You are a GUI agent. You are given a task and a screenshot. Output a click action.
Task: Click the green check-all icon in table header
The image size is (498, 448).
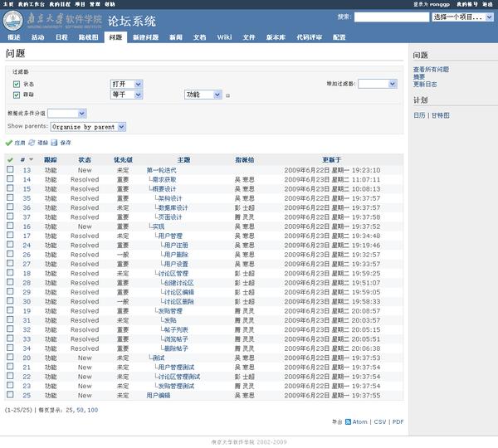click(10, 160)
